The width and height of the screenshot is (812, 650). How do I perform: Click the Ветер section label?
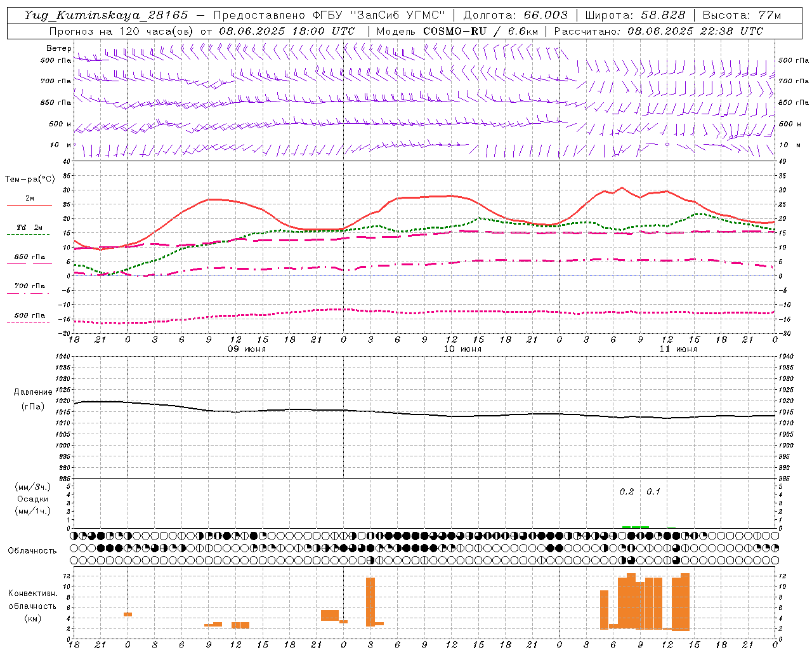tap(59, 48)
